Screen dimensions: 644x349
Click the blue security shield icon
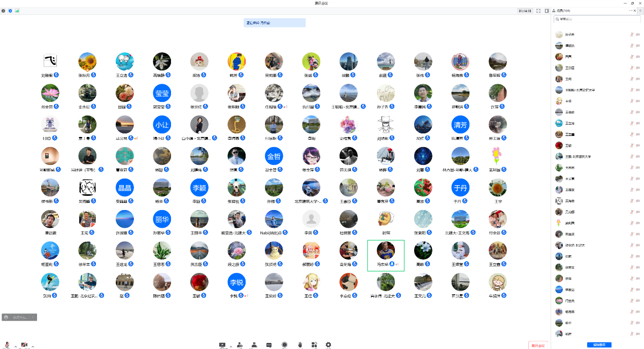[x=10, y=11]
